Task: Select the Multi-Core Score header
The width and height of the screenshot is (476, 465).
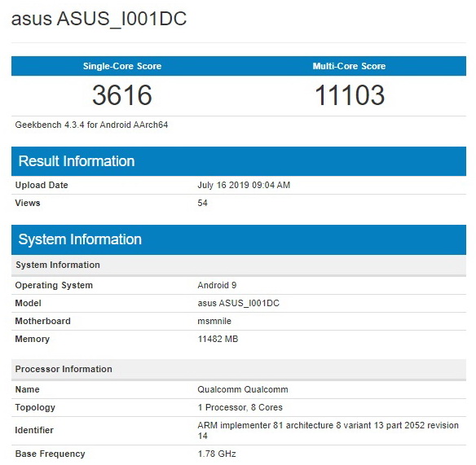Action: tap(349, 66)
